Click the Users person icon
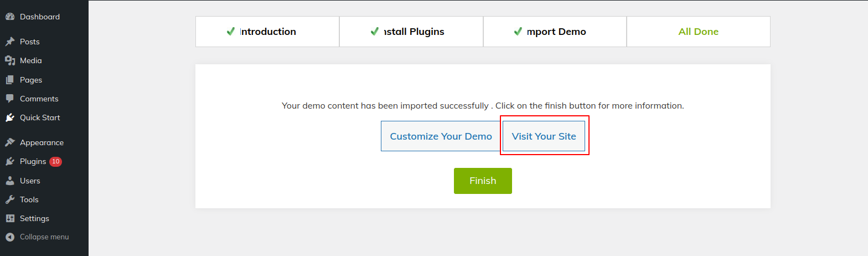Screen dimensions: 868x256 9,181
